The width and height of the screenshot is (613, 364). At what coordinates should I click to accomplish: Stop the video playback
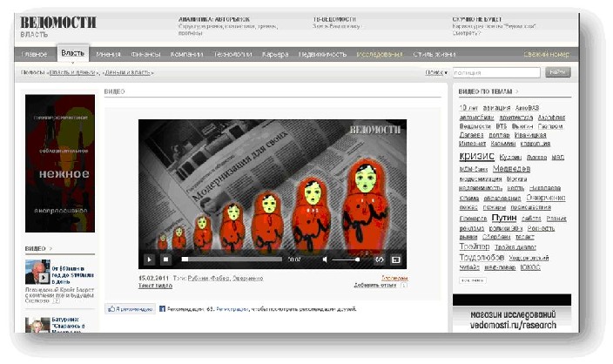pos(165,260)
